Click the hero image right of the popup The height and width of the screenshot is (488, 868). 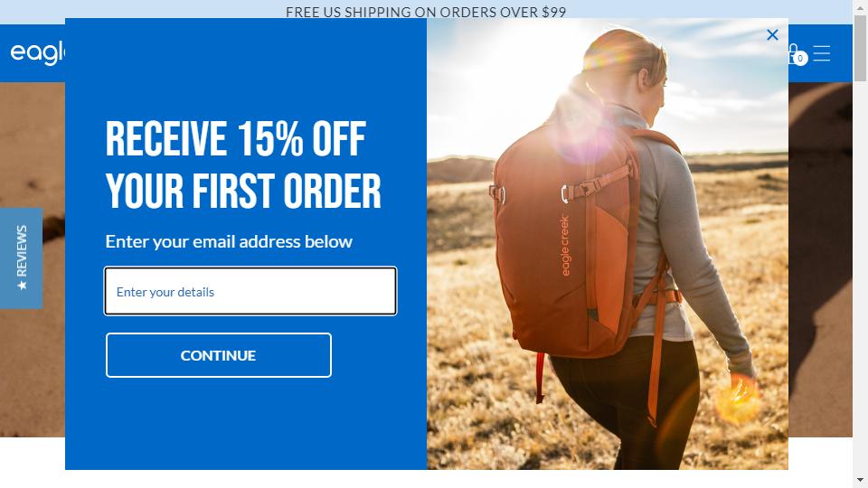tap(820, 259)
